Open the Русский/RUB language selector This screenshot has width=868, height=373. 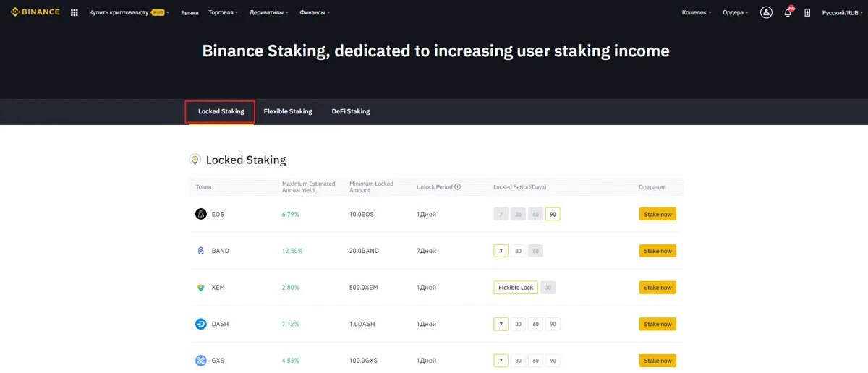841,12
